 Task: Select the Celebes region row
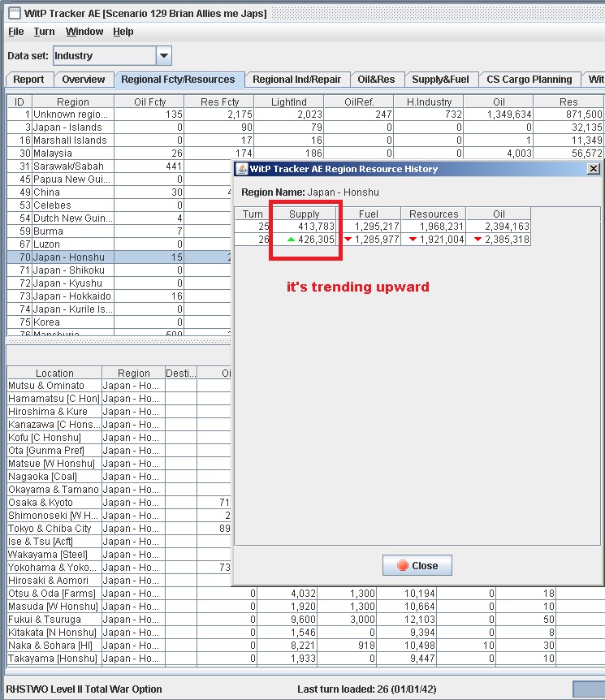(x=119, y=205)
